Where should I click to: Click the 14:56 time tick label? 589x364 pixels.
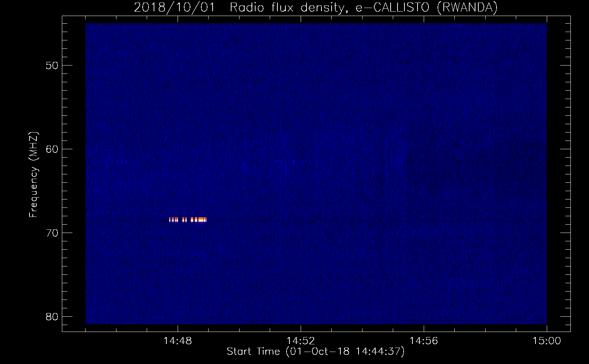tap(424, 341)
